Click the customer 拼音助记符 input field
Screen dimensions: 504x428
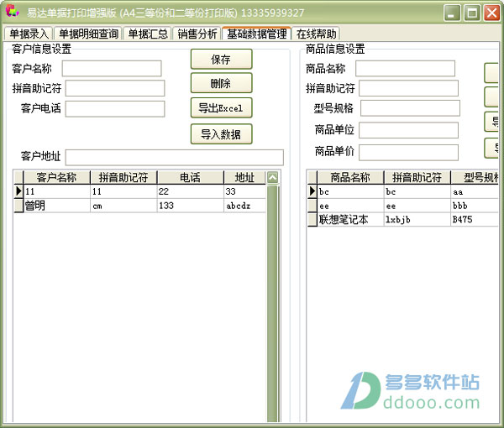115,88
